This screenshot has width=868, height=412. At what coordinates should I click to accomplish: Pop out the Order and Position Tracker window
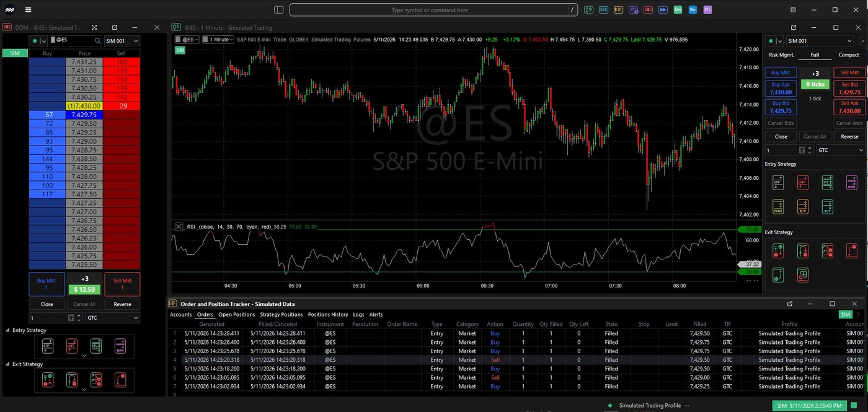790,304
